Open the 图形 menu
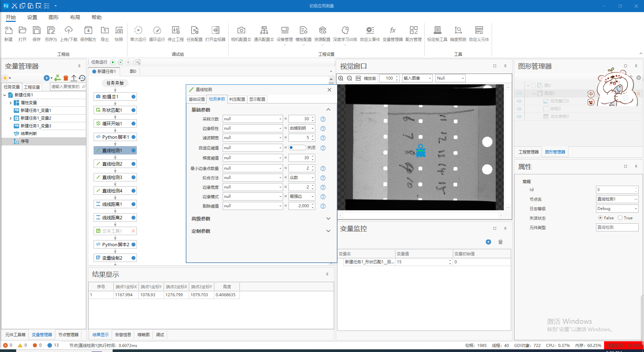 (54, 17)
